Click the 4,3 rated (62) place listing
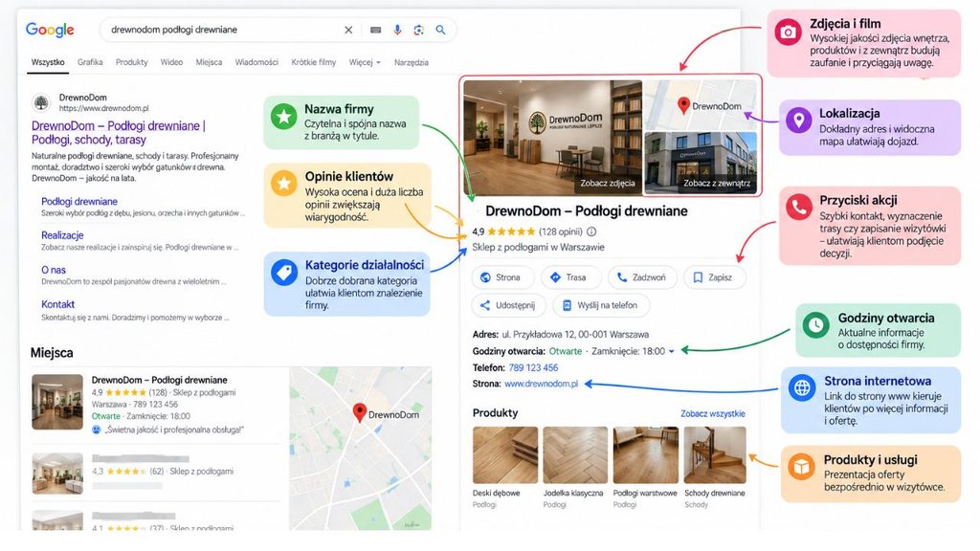980x551 pixels. 156,472
